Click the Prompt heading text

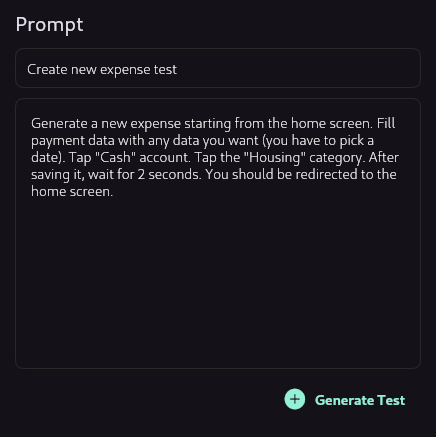pyautogui.click(x=49, y=25)
